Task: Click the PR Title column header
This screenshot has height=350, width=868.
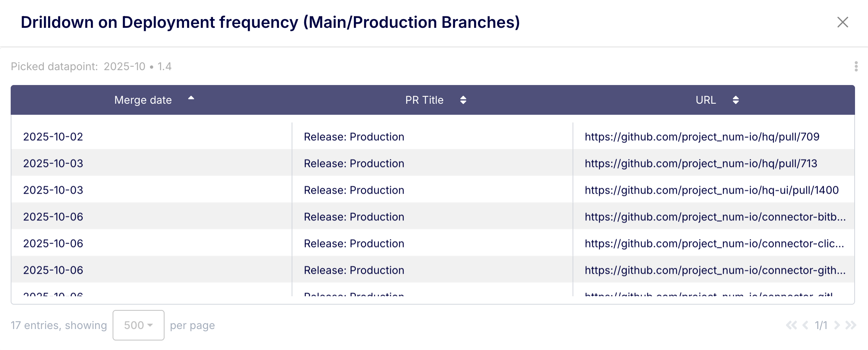Action: pyautogui.click(x=424, y=100)
